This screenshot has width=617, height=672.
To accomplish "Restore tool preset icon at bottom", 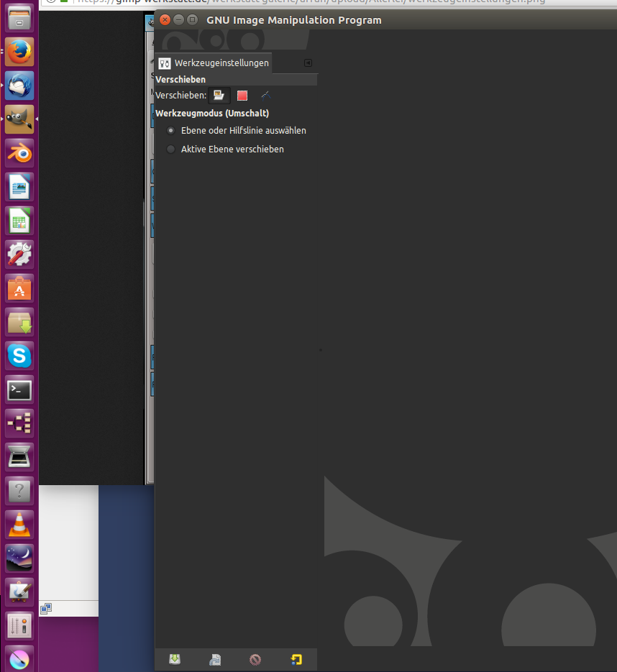I will (215, 659).
